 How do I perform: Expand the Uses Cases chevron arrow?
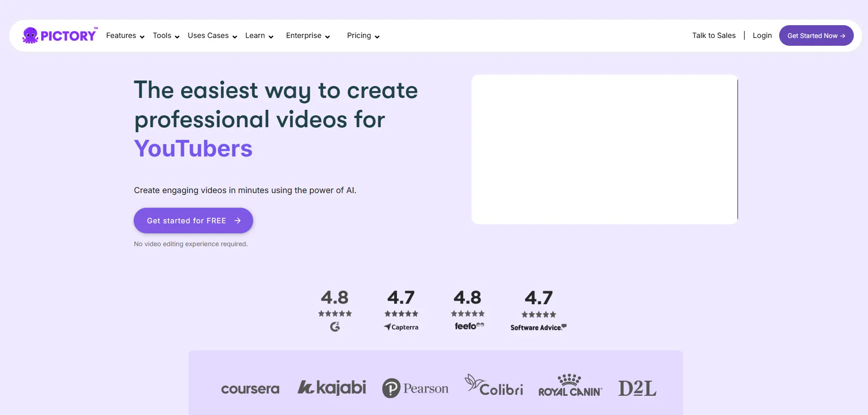pos(235,37)
